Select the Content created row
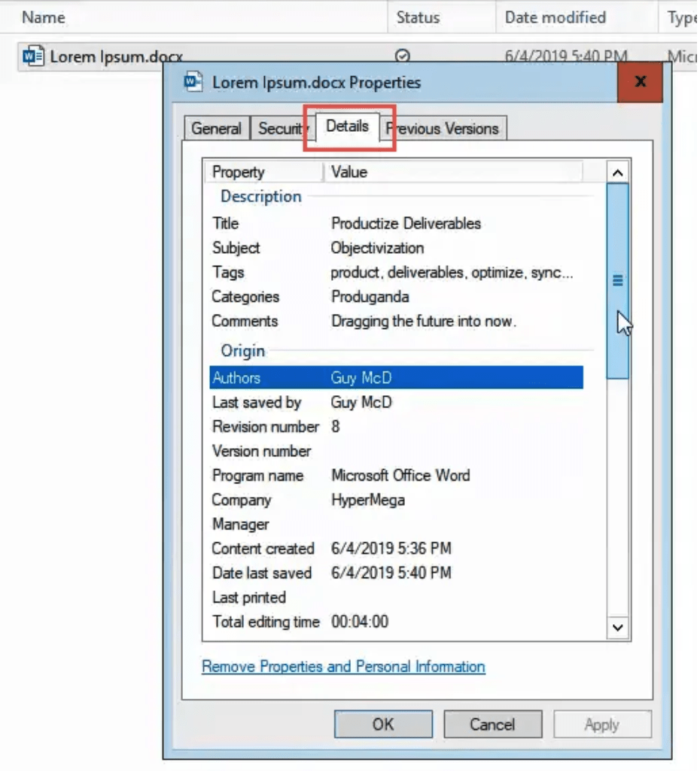 (x=396, y=548)
